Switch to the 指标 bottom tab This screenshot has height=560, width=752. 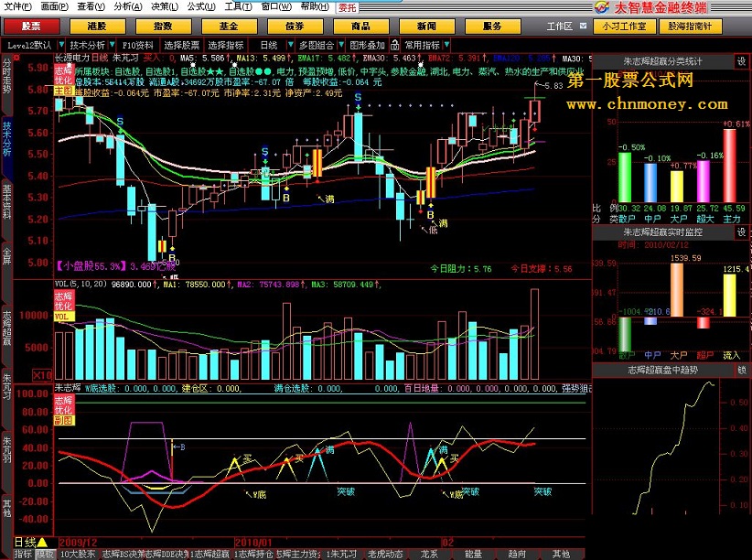[x=23, y=554]
